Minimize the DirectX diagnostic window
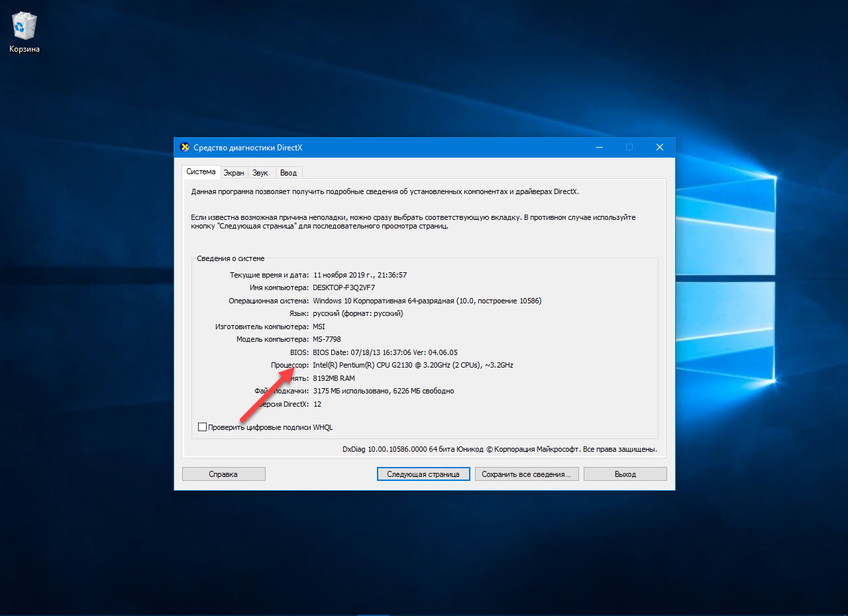The image size is (848, 616). 599,147
